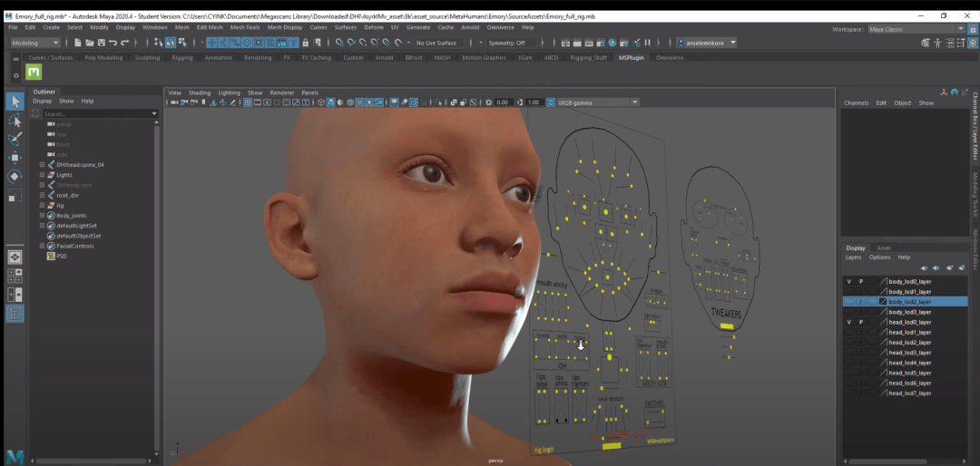This screenshot has height=466, width=980.
Task: Toggle visibility box for head_lod1_layer
Action: [849, 332]
